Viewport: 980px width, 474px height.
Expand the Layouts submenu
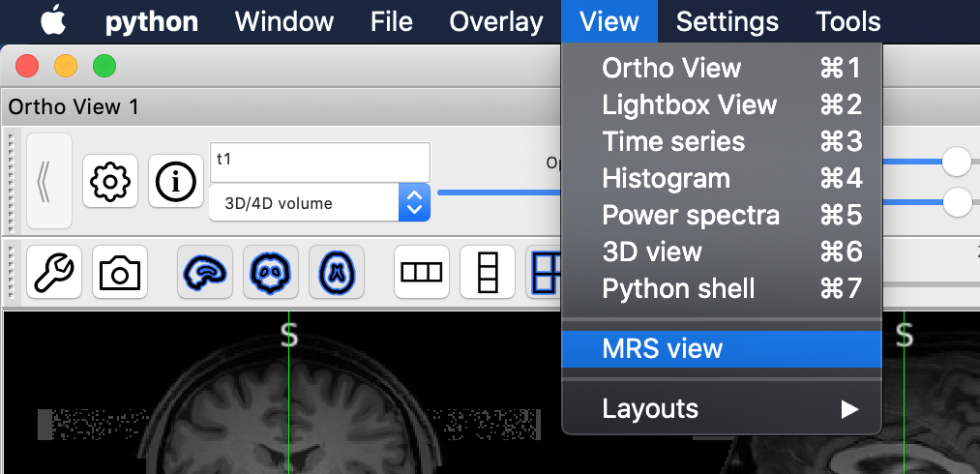[x=721, y=408]
